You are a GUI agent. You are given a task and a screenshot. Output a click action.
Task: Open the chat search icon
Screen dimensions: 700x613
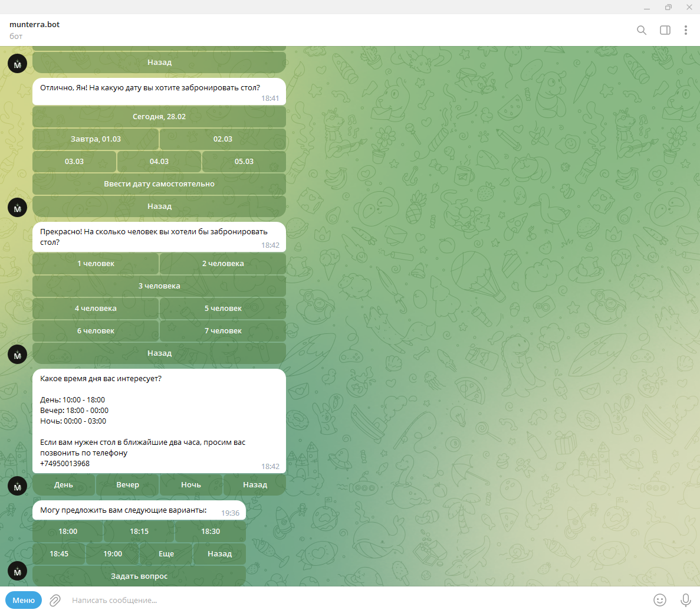tap(642, 30)
